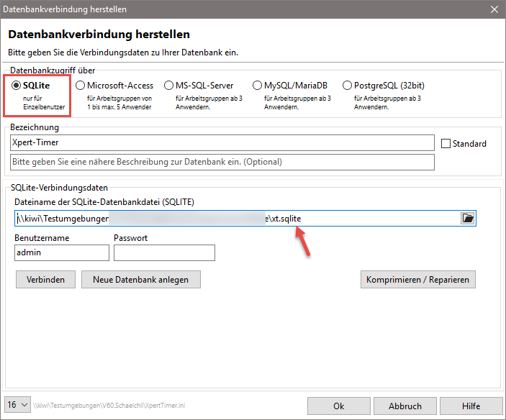Click the folder browse icon for SQLite file
The width and height of the screenshot is (506, 420).
(468, 218)
